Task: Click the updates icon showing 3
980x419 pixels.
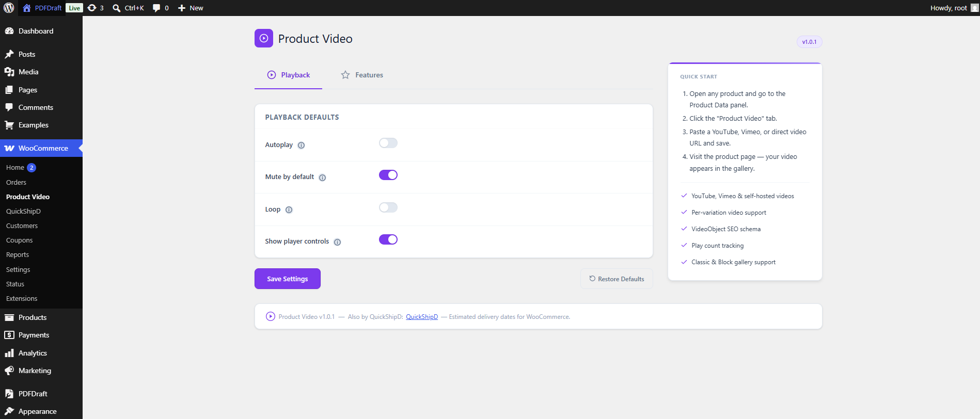Action: (x=92, y=8)
